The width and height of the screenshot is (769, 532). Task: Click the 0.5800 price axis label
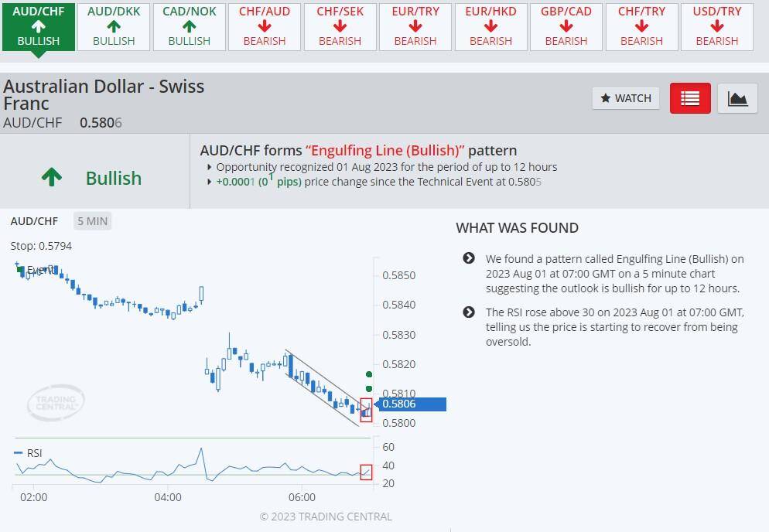[x=398, y=423]
